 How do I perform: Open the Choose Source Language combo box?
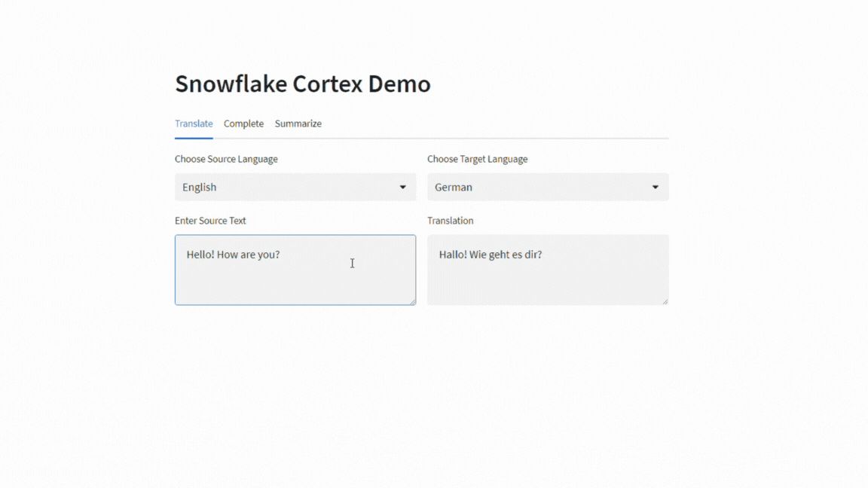(x=295, y=188)
